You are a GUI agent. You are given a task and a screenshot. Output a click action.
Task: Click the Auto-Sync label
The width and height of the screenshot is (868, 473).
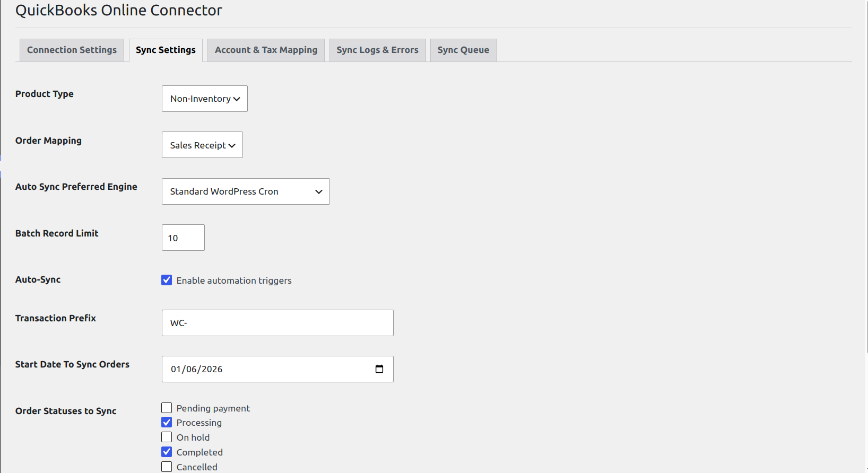(x=38, y=279)
